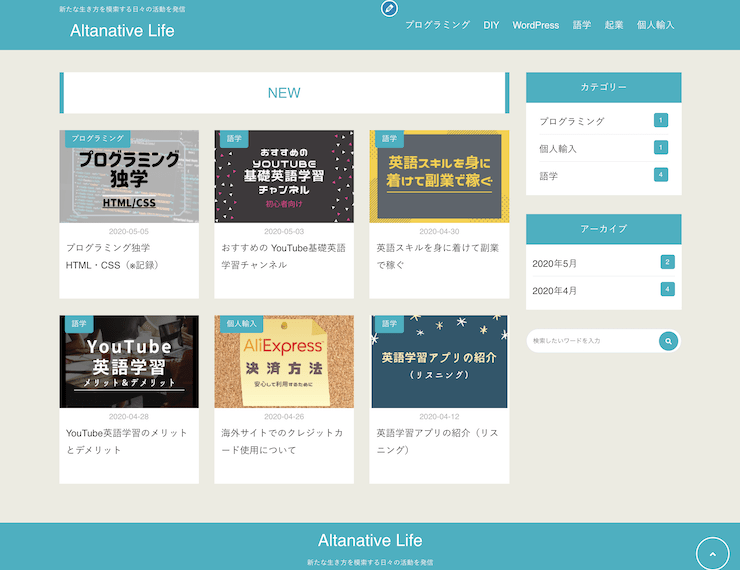Open the プログラミング独学 HTML/CSS thumbnail
This screenshot has height=570, width=740.
pos(129,176)
